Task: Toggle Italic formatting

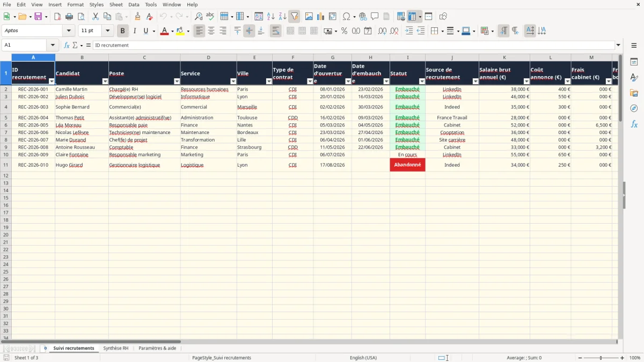Action: tap(135, 31)
